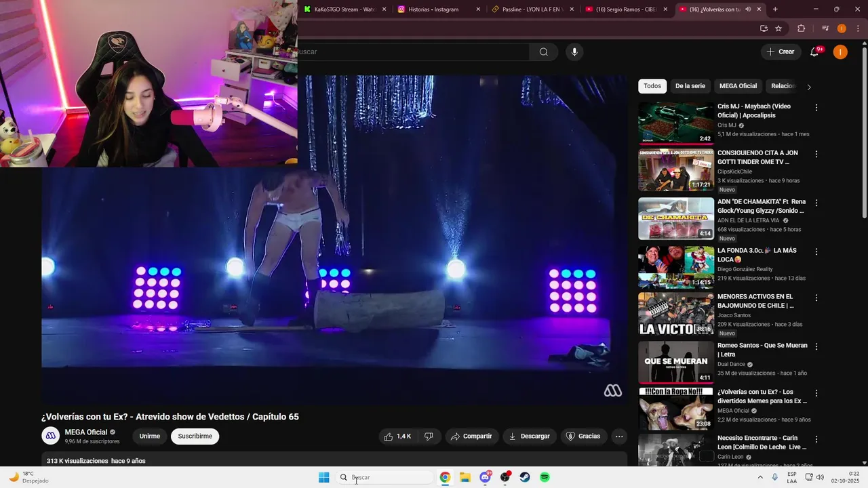Viewport: 868px width, 488px height.
Task: Open options for LA FONDA 3.0 video
Action: point(816,251)
